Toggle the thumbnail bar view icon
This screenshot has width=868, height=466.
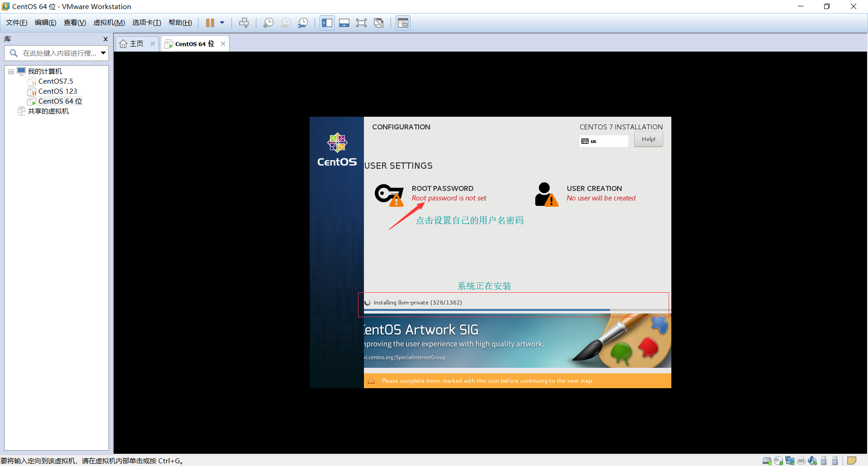pos(344,23)
